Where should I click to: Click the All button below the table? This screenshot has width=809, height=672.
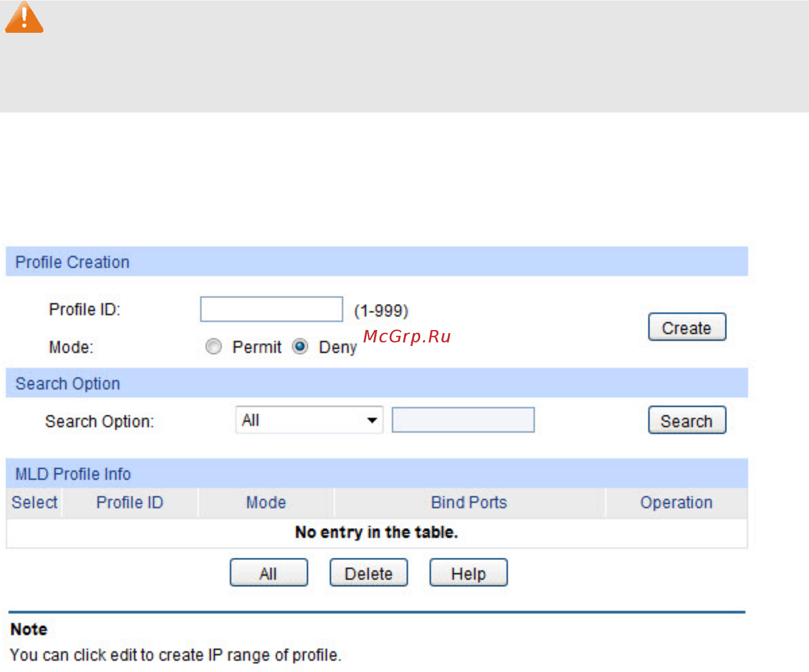pos(269,572)
